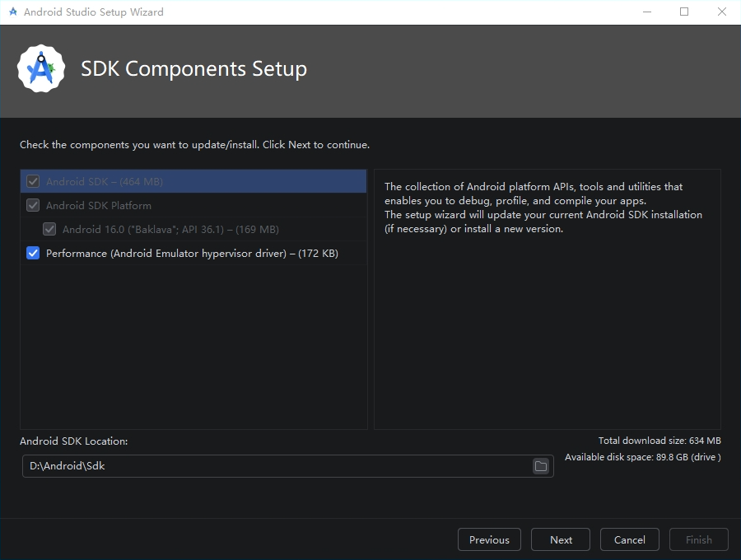741x560 pixels.
Task: Click the folder browse icon for SDK location
Action: coord(541,466)
